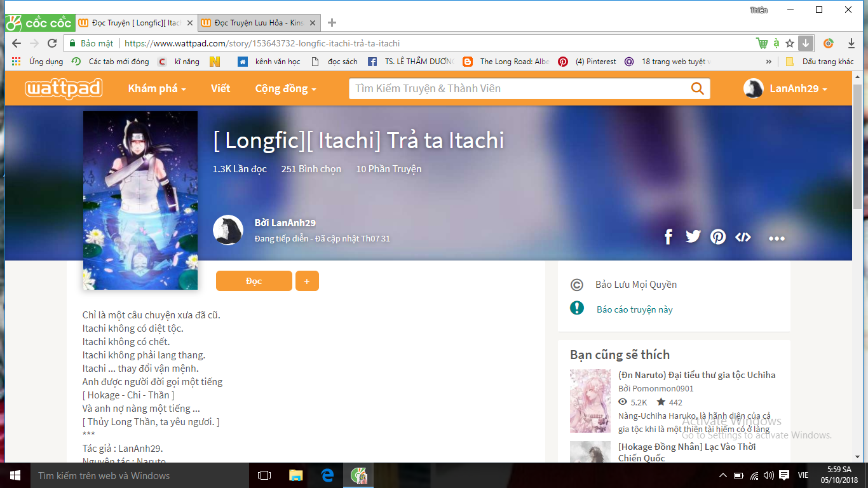Show hidden system tray icons
Image resolution: width=868 pixels, height=488 pixels.
tap(723, 475)
